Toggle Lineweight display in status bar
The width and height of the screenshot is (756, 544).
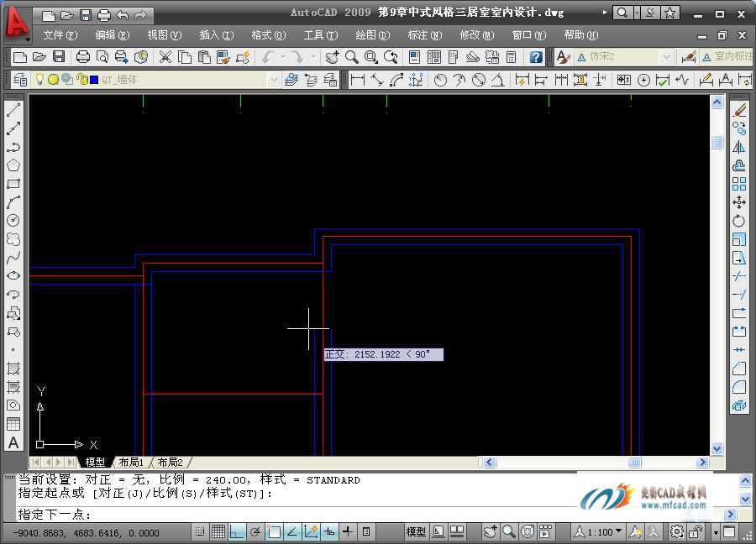(348, 532)
